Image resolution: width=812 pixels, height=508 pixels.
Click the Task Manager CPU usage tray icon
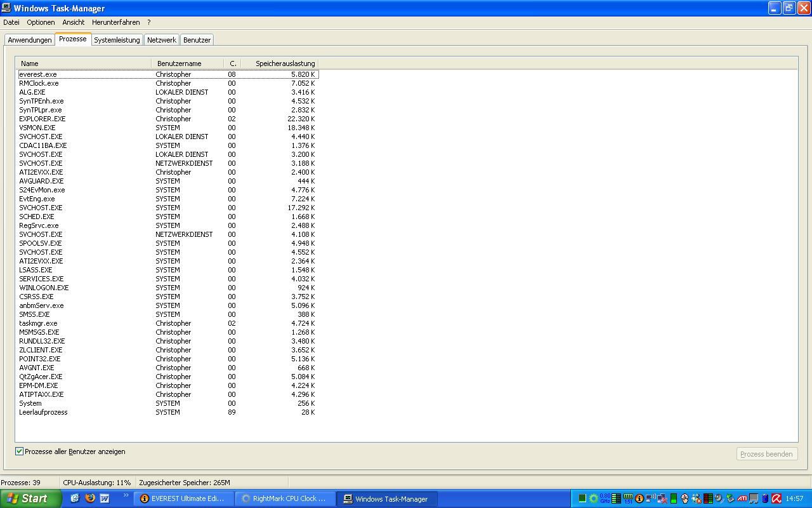[x=582, y=498]
